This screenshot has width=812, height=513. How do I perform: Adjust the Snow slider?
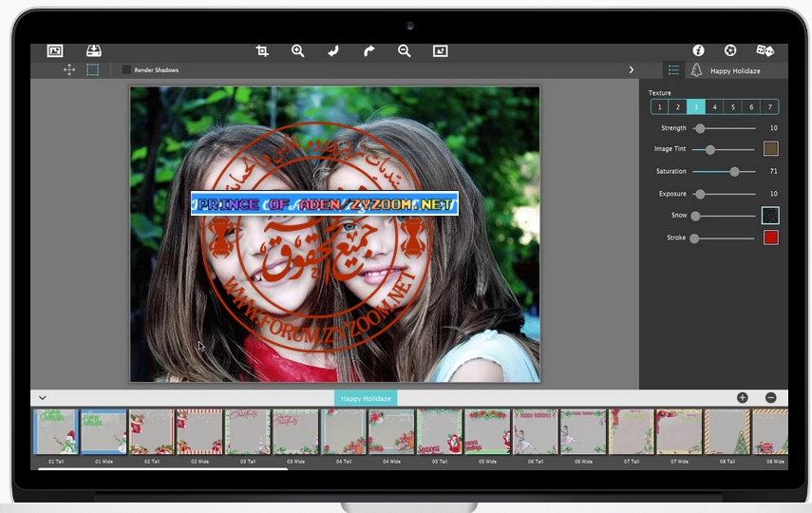pyautogui.click(x=724, y=216)
